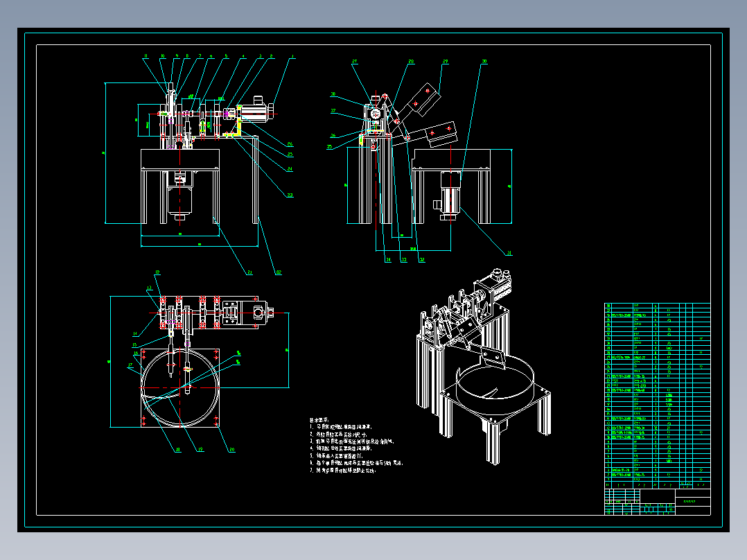Select part balloon number 38

[333, 94]
